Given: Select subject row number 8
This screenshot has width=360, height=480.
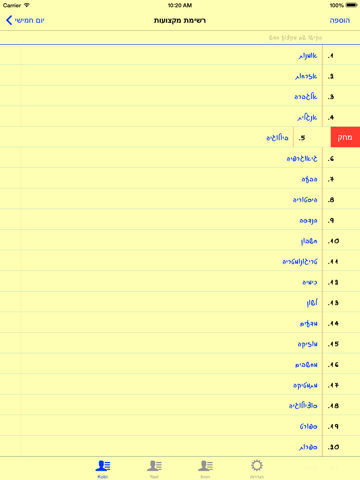Looking at the screenshot, I should click(180, 199).
